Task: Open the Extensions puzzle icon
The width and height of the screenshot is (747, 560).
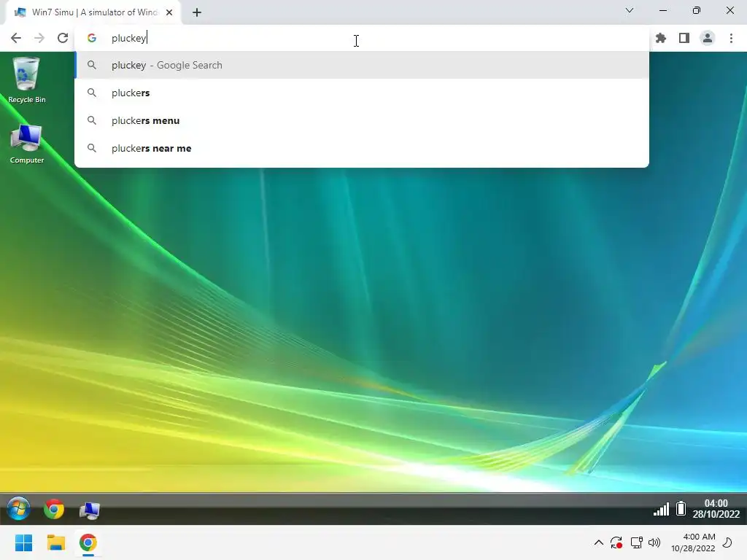Action: point(661,38)
